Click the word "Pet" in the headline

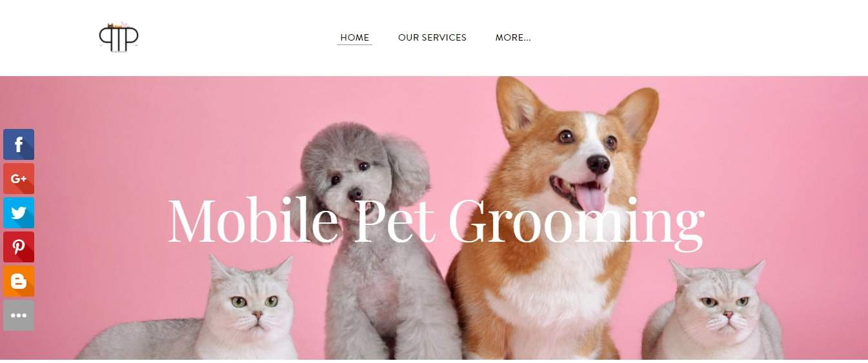click(395, 220)
